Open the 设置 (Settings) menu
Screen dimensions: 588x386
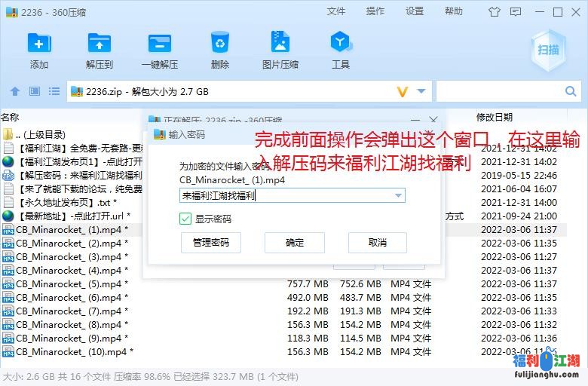click(415, 11)
